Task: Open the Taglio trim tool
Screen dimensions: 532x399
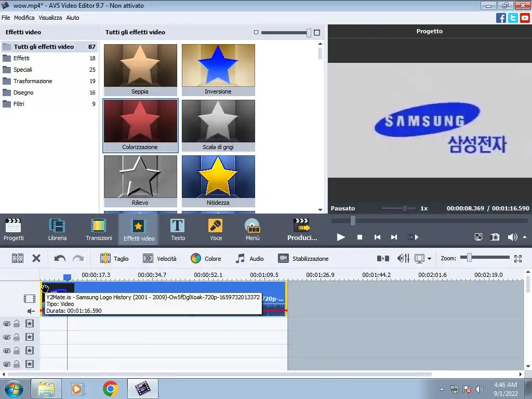Action: [114, 259]
